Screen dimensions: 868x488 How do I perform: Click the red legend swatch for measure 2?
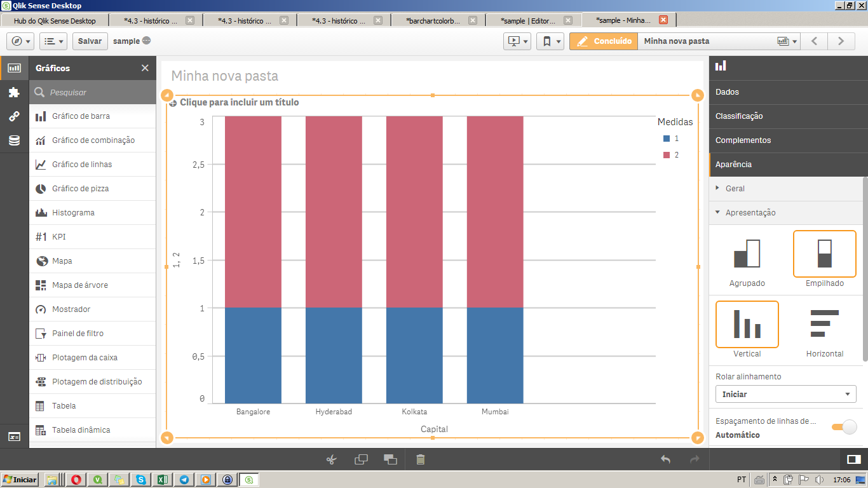pos(667,155)
